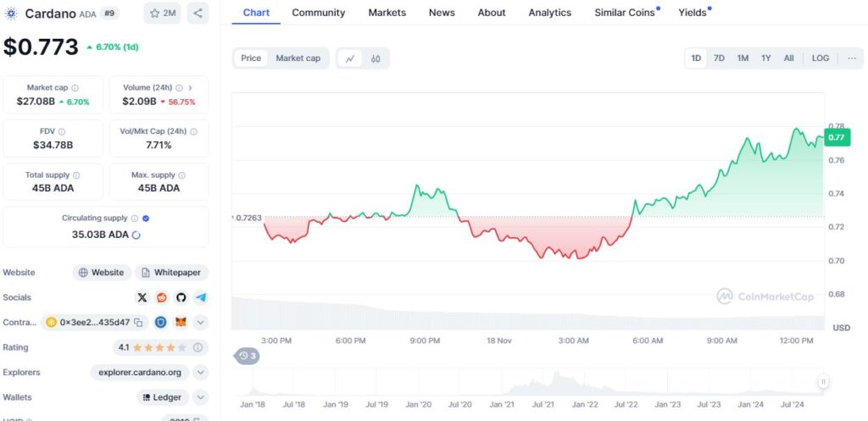Select the Price chart toggle
868x421 pixels.
click(x=251, y=58)
